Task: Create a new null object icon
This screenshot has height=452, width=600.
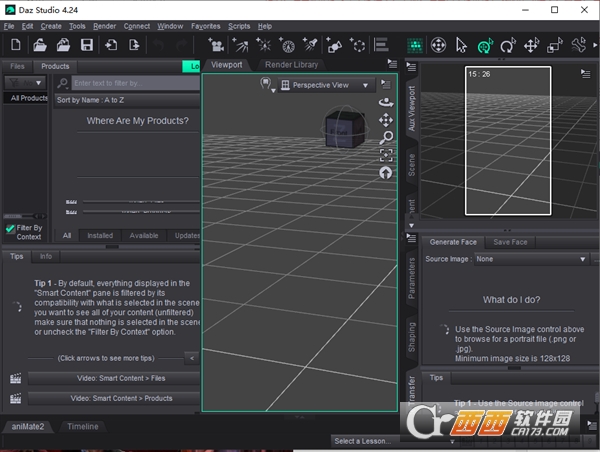Action: (358, 45)
